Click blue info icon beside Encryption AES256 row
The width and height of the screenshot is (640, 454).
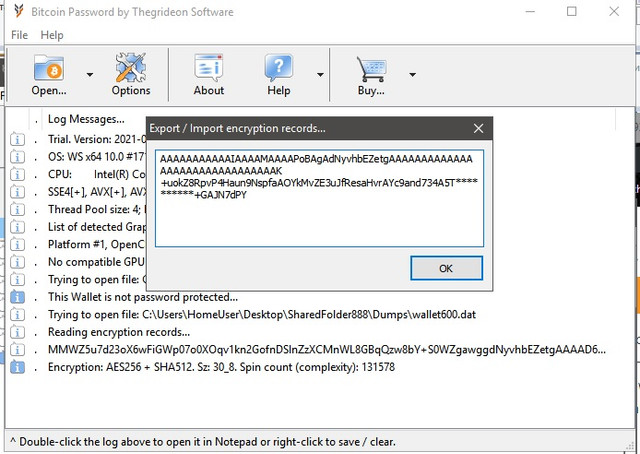[x=17, y=367]
